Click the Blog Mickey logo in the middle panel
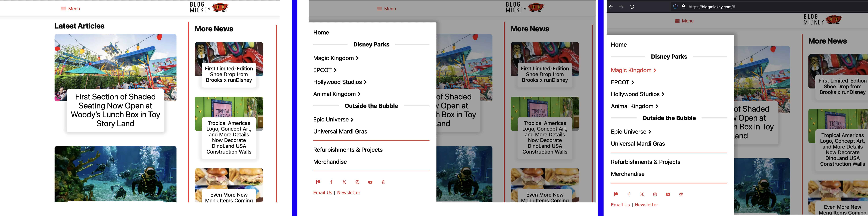868x216 pixels. (525, 7)
